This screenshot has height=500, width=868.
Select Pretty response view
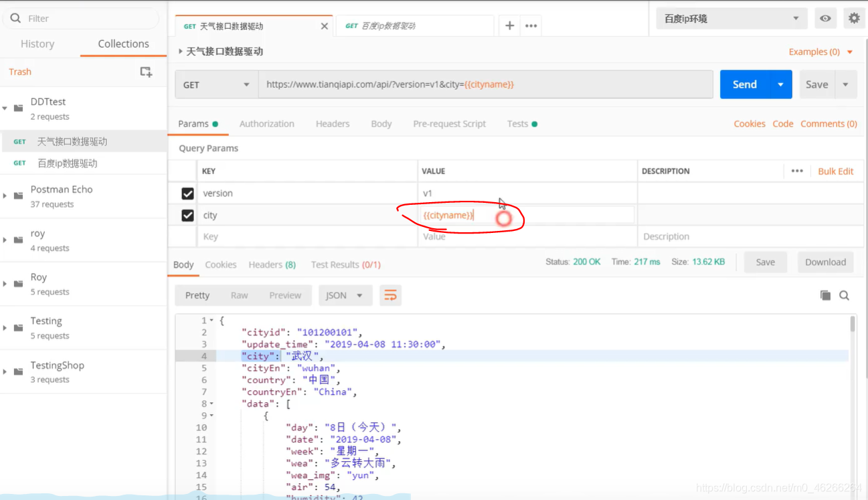[x=197, y=295]
